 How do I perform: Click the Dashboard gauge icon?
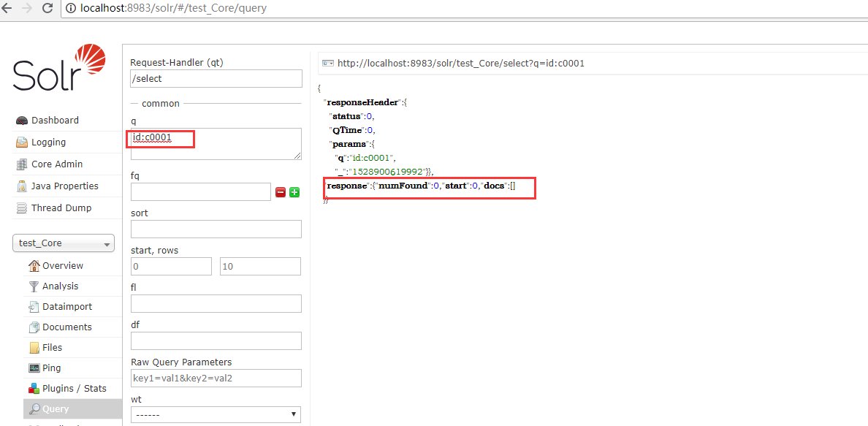(22, 121)
